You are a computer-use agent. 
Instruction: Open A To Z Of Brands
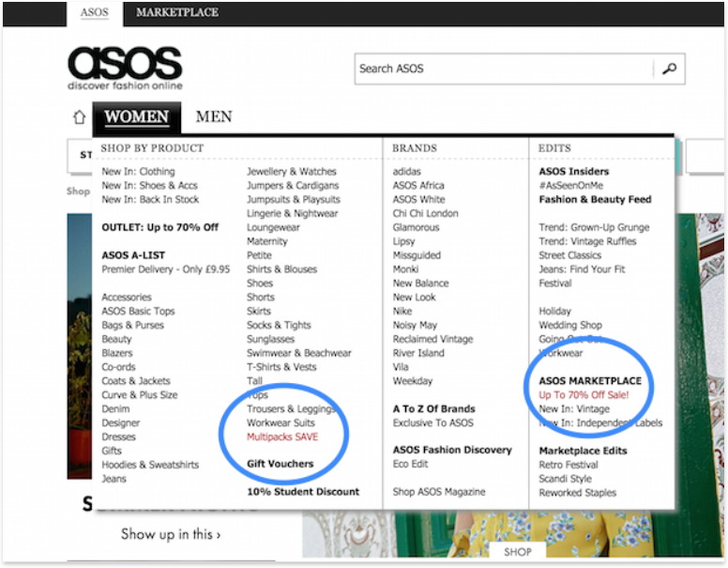(x=434, y=408)
